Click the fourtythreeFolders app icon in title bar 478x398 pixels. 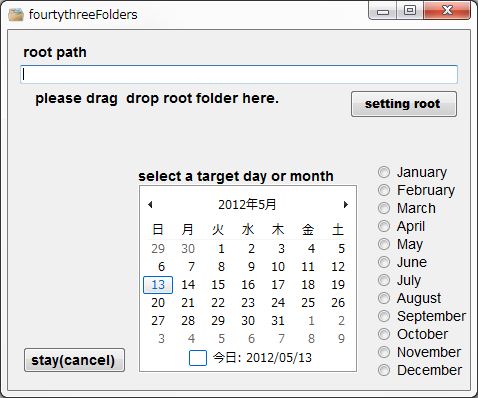pos(16,15)
